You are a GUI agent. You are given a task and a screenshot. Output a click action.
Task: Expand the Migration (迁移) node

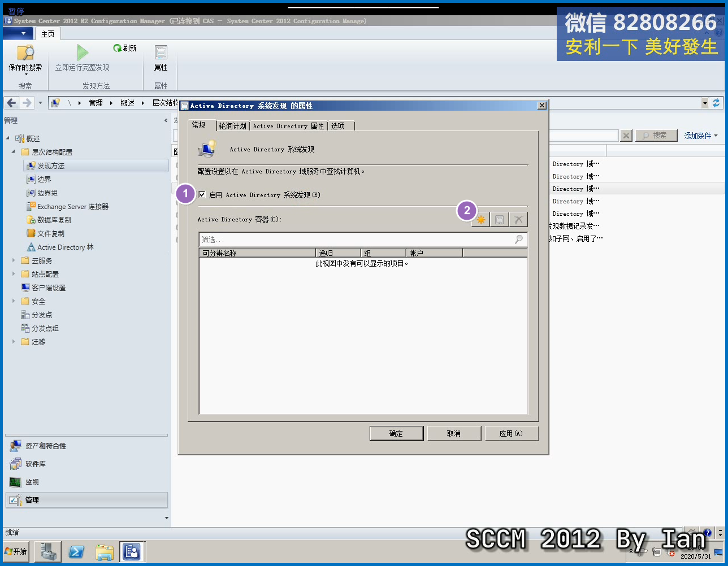coord(14,342)
